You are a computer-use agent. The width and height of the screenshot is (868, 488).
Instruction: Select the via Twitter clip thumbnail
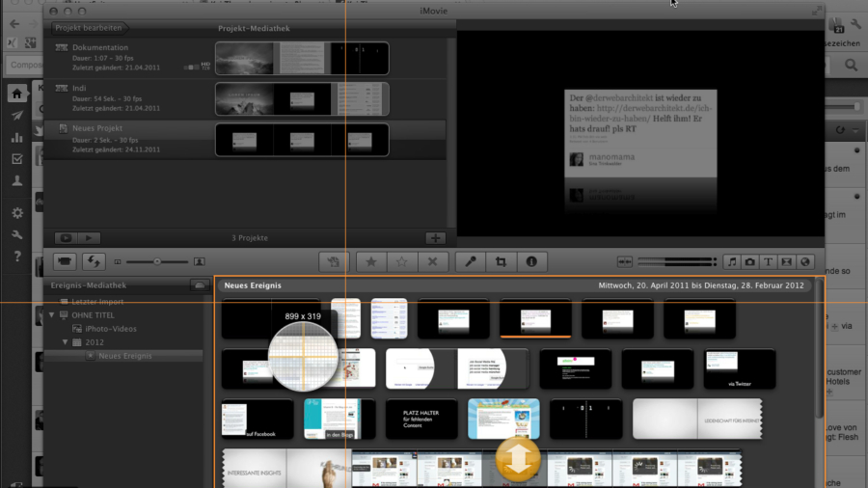click(740, 368)
